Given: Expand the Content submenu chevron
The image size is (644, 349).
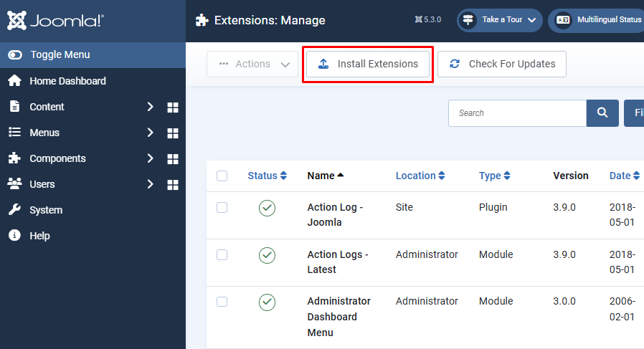Looking at the screenshot, I should [x=150, y=107].
